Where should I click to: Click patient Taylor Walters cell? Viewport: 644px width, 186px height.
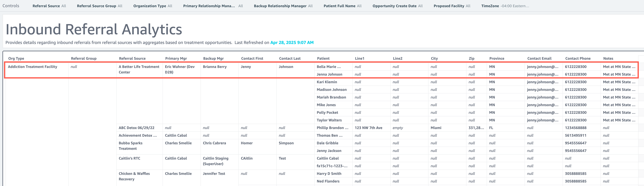pos(329,120)
